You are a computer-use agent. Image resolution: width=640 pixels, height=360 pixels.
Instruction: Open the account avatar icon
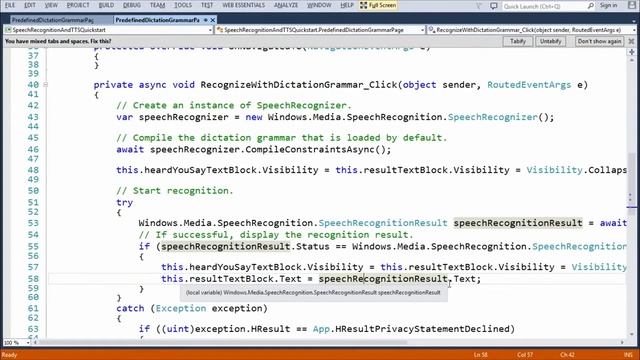coord(632,6)
